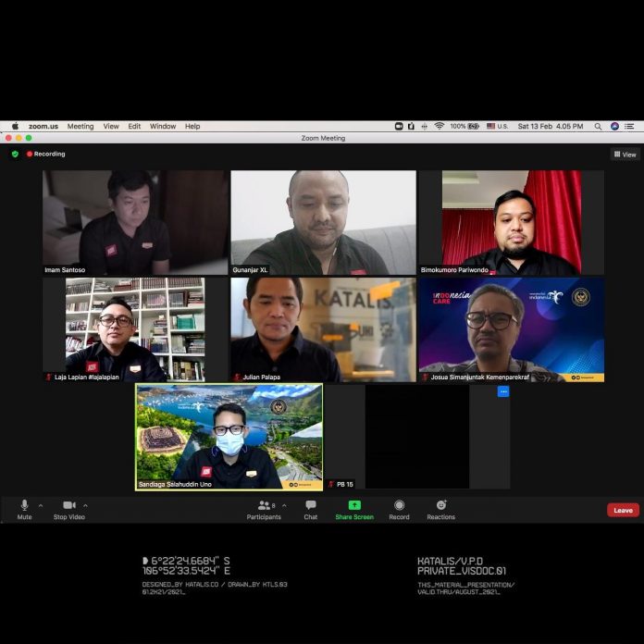Open the Meeting menu in menu bar
Viewport: 644px width, 644px height.
pos(80,126)
